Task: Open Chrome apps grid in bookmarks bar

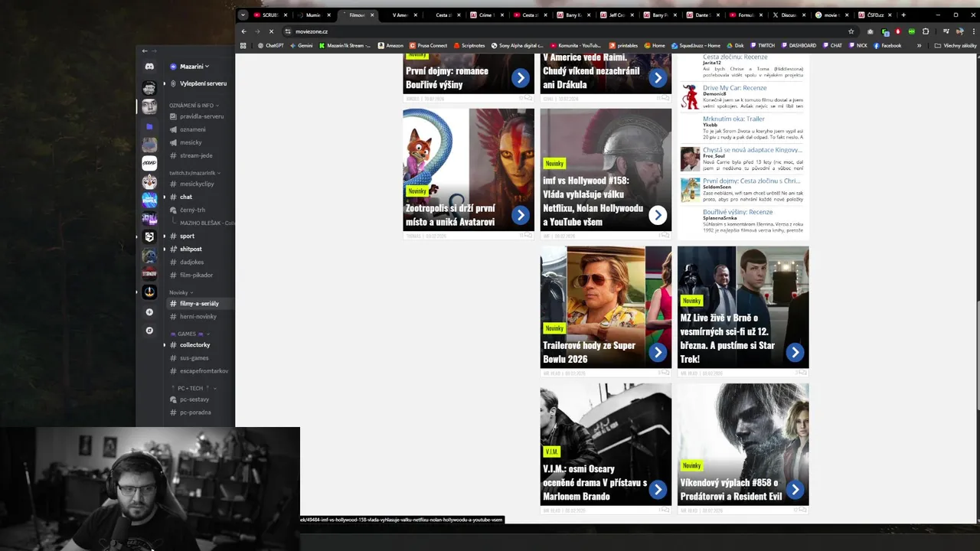Action: click(x=243, y=46)
